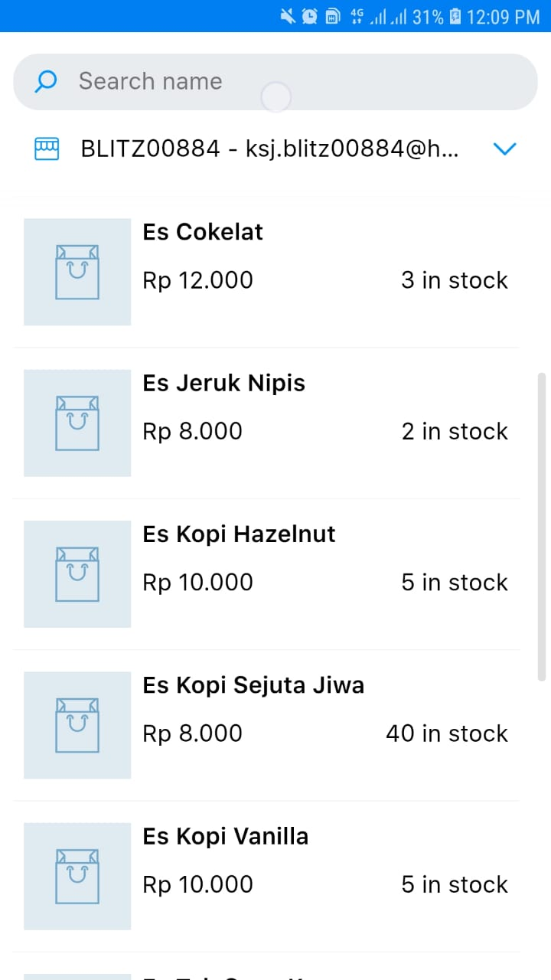
Task: Tap the Rp 12.000 price of Es Cokelat
Action: point(197,280)
